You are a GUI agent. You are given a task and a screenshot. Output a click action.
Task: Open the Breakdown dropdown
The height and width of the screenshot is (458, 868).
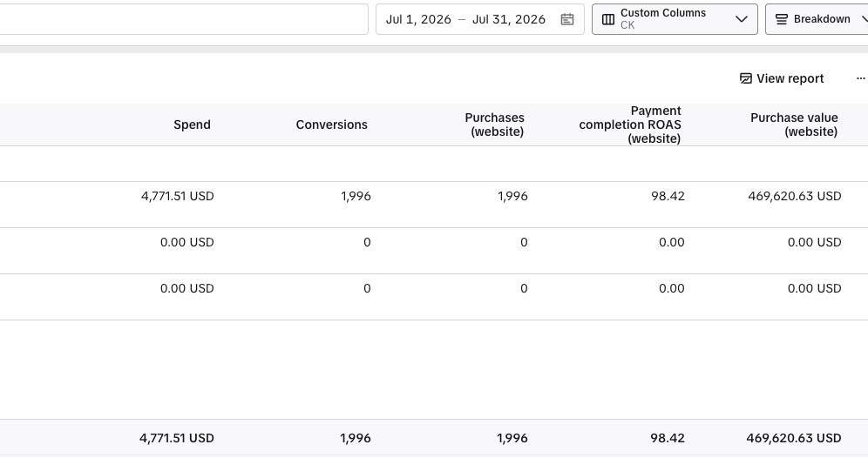[817, 19]
